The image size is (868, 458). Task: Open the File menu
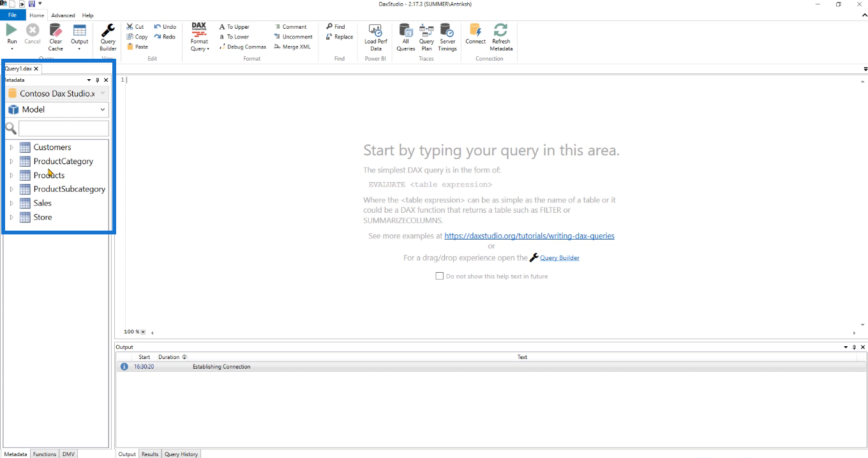point(12,15)
